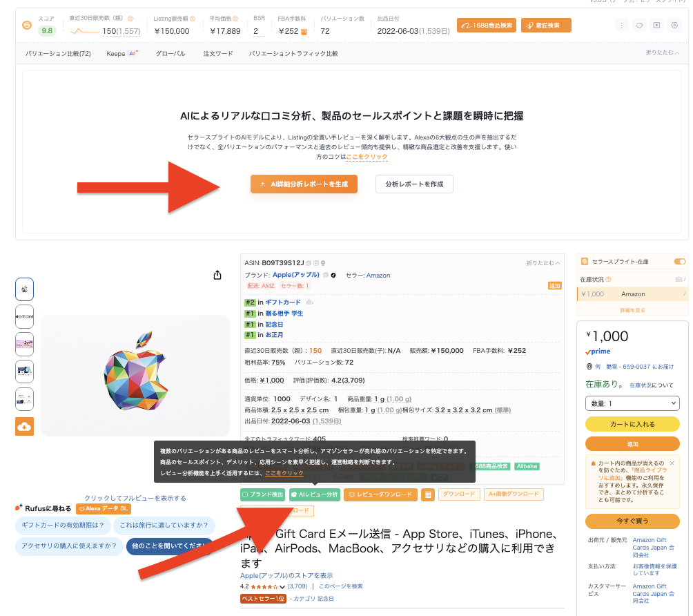Open the video tutorial play icon
The image size is (693, 616).
[656, 25]
